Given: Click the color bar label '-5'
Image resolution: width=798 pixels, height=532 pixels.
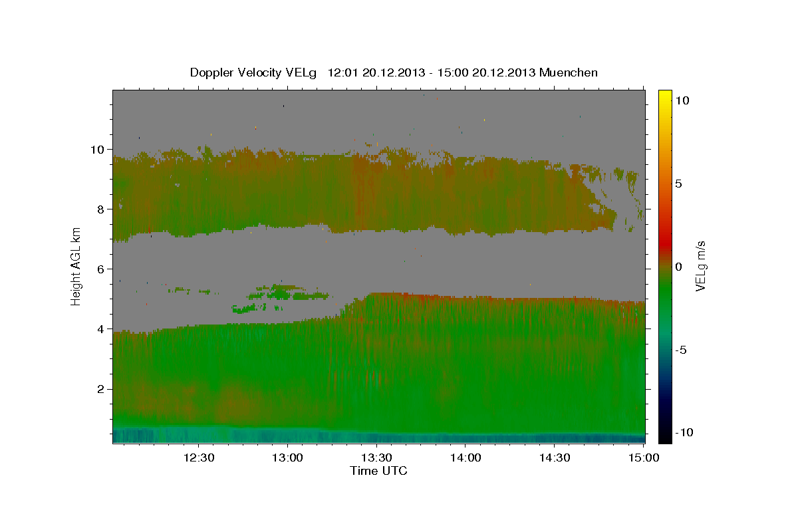Looking at the screenshot, I should tap(682, 349).
